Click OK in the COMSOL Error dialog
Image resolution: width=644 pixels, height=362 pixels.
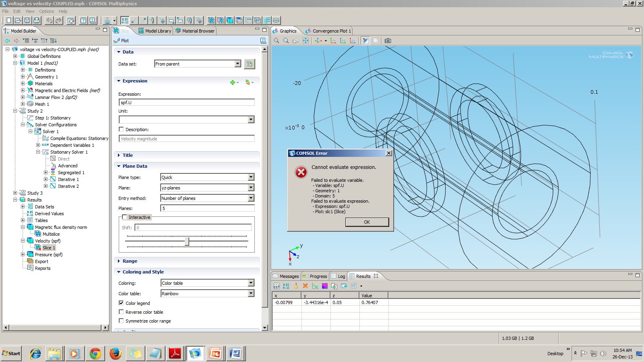(x=367, y=222)
